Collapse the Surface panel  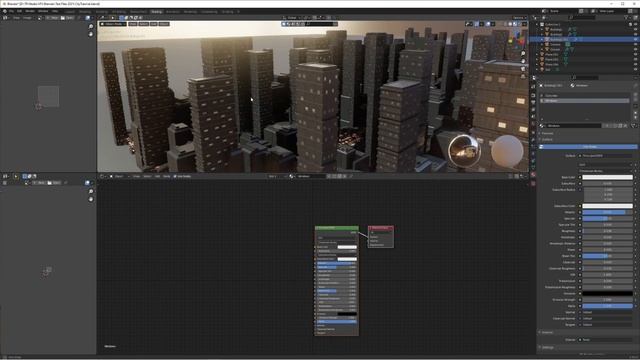[546, 139]
